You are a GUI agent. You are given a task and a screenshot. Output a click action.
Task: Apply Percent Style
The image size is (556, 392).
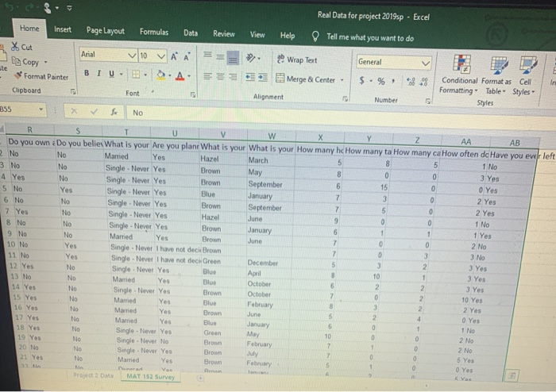[381, 81]
